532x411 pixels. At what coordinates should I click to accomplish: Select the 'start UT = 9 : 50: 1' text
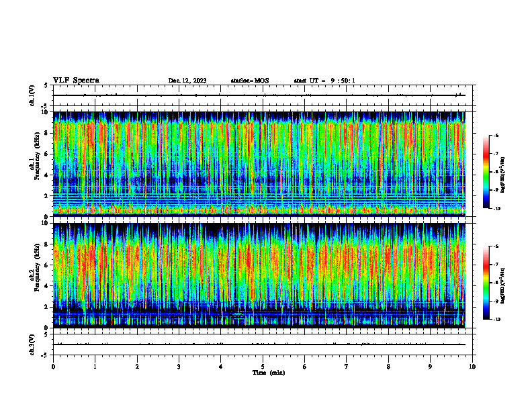pyautogui.click(x=324, y=81)
